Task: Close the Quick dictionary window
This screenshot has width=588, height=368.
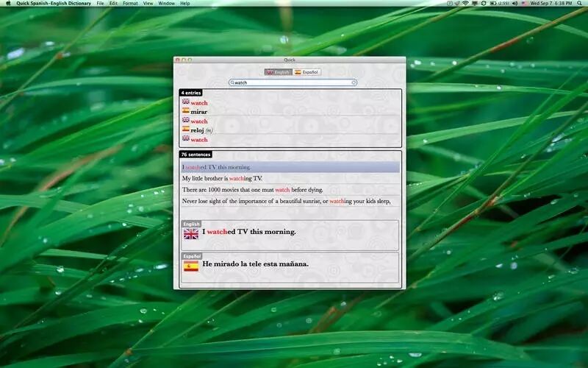Action: click(x=178, y=60)
